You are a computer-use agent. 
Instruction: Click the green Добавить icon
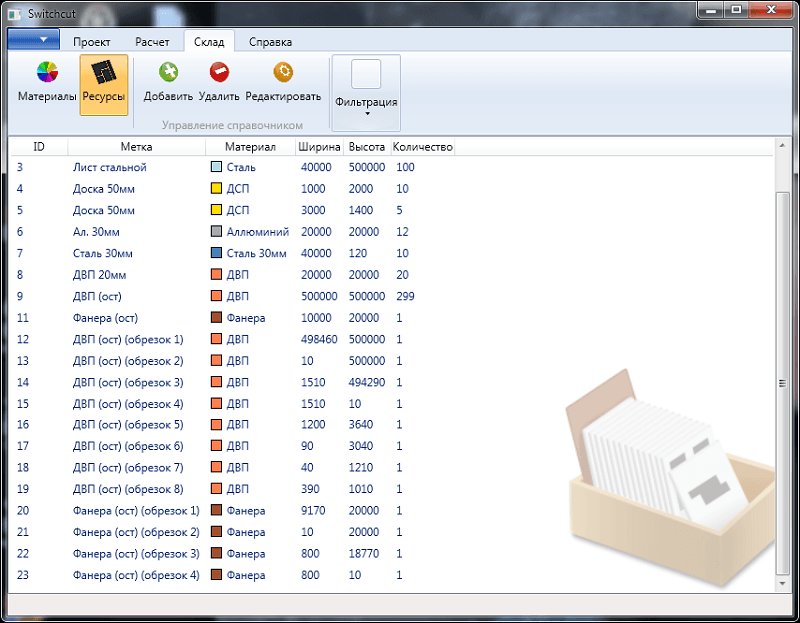[x=168, y=72]
